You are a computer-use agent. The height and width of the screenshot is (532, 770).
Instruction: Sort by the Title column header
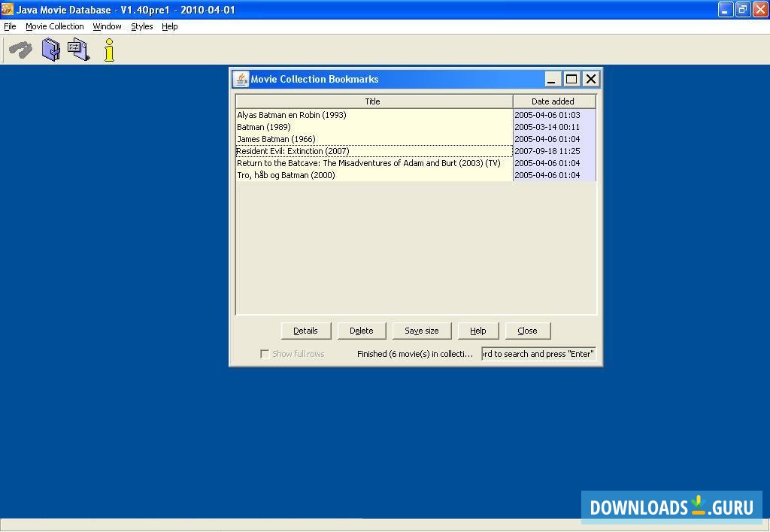(x=373, y=101)
